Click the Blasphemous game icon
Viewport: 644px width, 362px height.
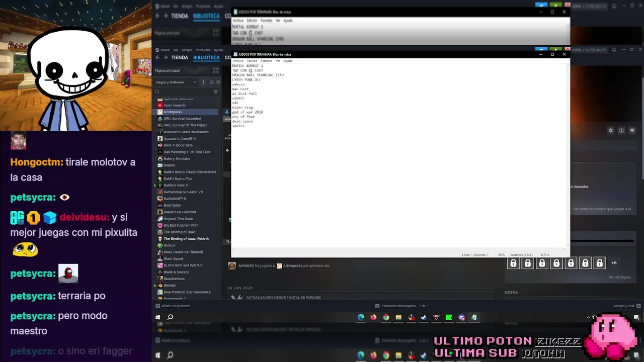[160, 279]
